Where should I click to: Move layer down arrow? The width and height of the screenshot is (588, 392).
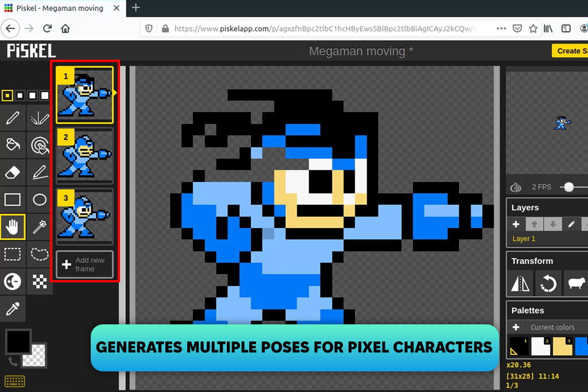[x=553, y=224]
